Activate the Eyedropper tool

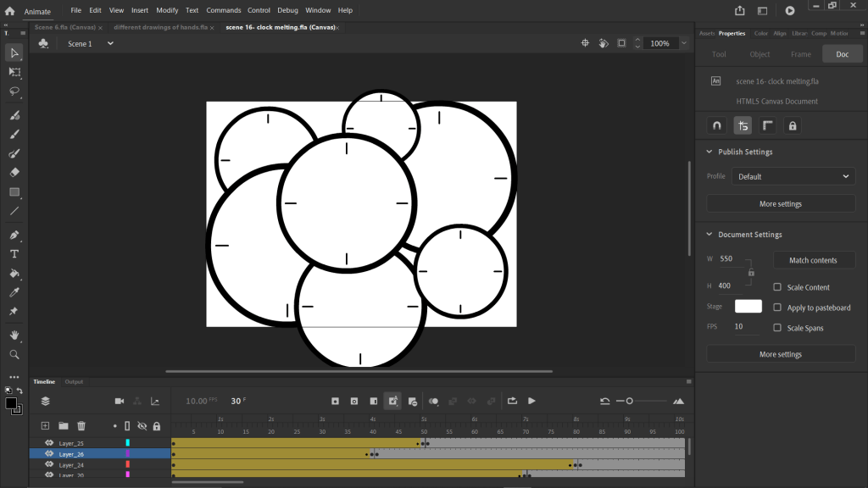14,292
